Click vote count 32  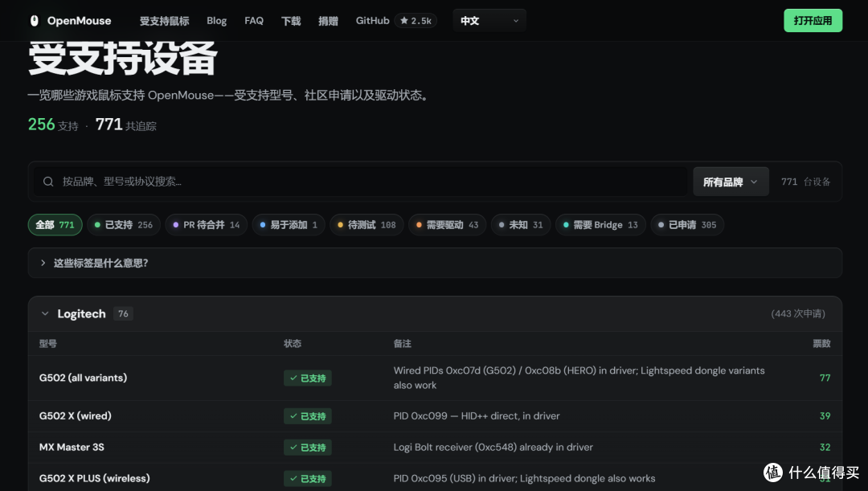point(825,448)
